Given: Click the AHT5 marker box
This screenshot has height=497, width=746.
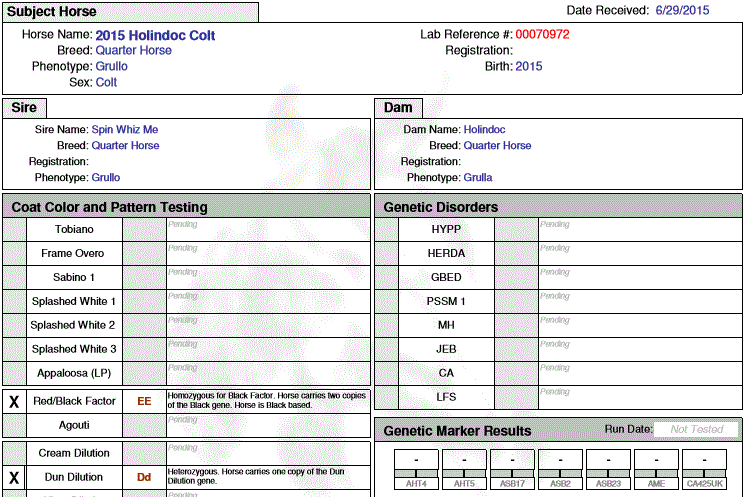Looking at the screenshot, I should (464, 470).
